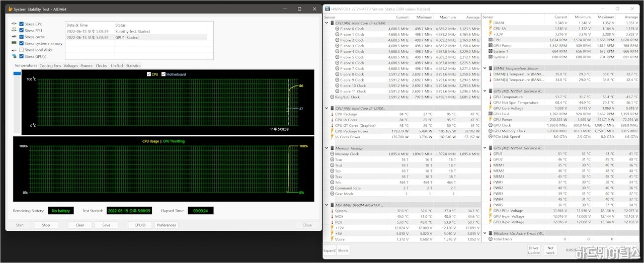Screen dimensions: 644x263
Task: Open CPUID from AIDA64 window
Action: tap(140, 225)
